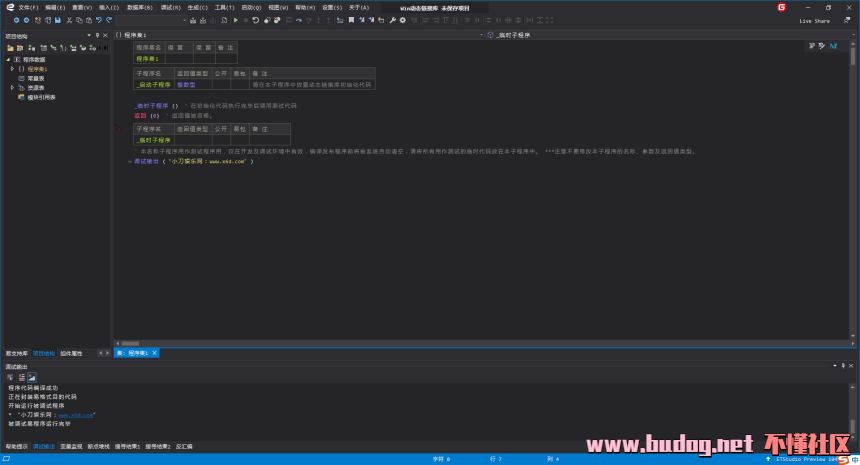
Task: Click the green Run button in toolbar
Action: (235, 20)
